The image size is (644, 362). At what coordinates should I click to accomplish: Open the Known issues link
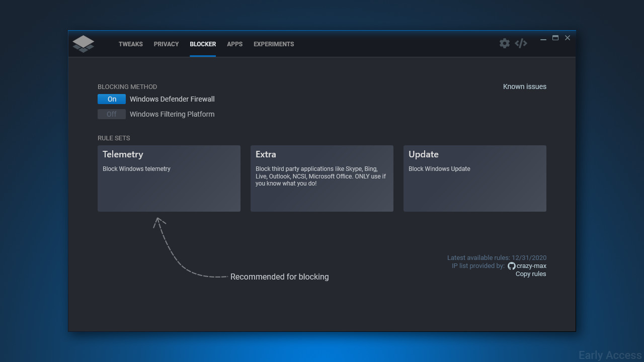[524, 86]
